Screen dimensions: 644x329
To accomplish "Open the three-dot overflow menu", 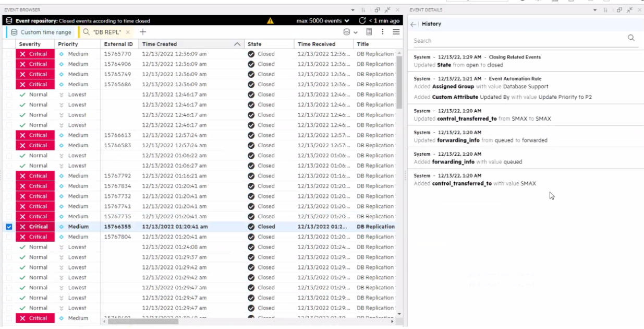I will click(382, 32).
